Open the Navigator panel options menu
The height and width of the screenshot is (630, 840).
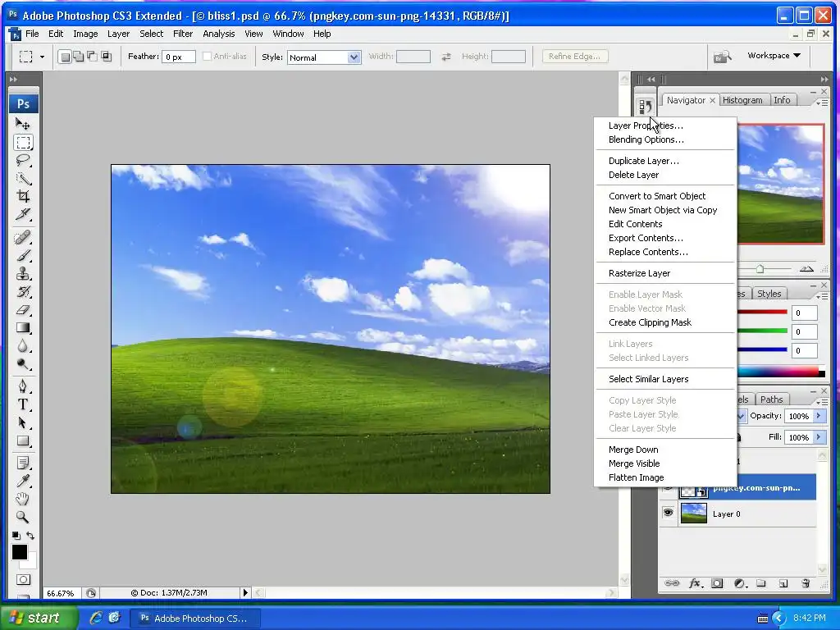click(x=823, y=103)
